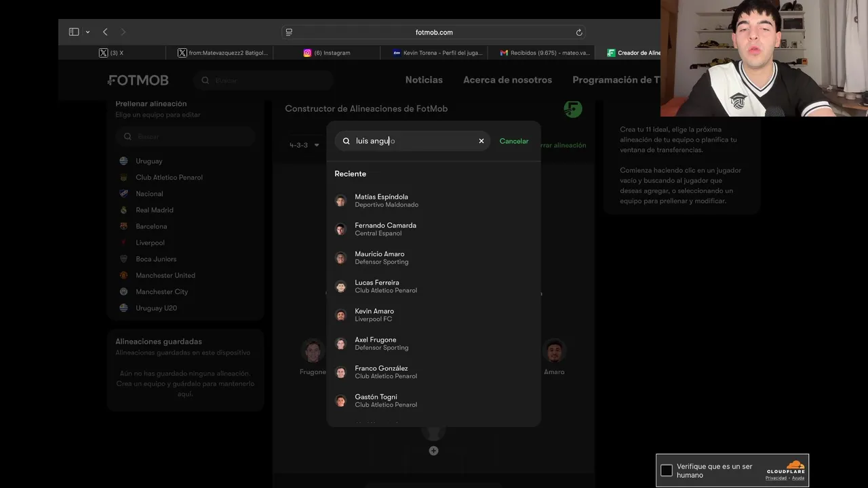Select Gastón Togni from recent players
Viewport: 868px width, 488px height.
[x=433, y=401]
